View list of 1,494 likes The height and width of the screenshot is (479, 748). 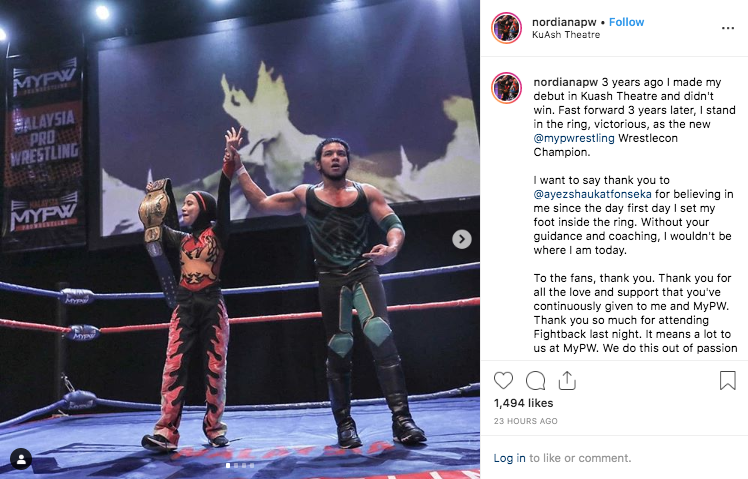523,403
